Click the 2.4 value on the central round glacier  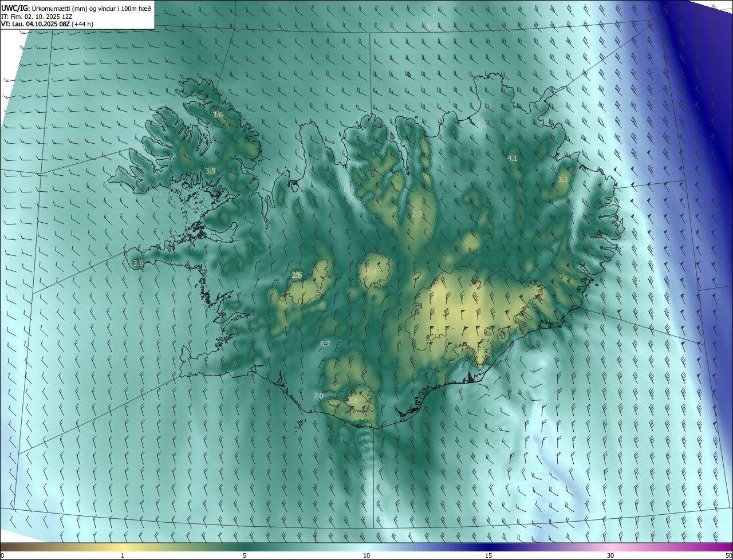(371, 272)
